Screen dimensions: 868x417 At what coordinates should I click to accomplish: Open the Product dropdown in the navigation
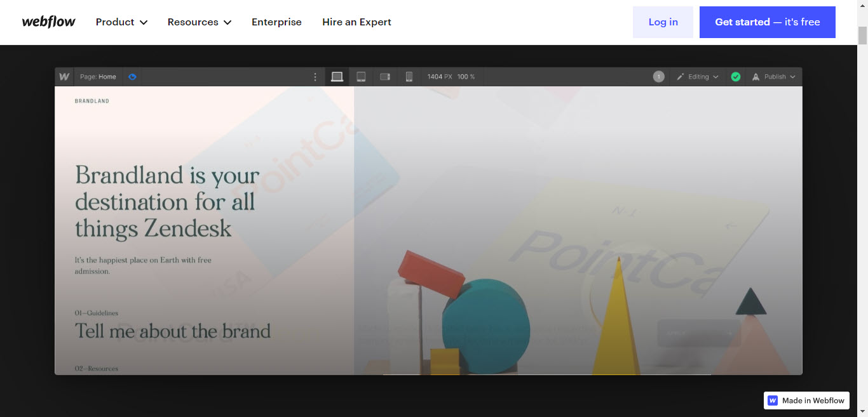121,22
